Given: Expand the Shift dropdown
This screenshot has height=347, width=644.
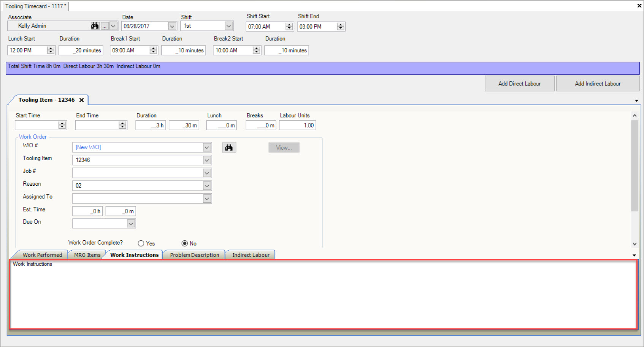Looking at the screenshot, I should pos(228,26).
